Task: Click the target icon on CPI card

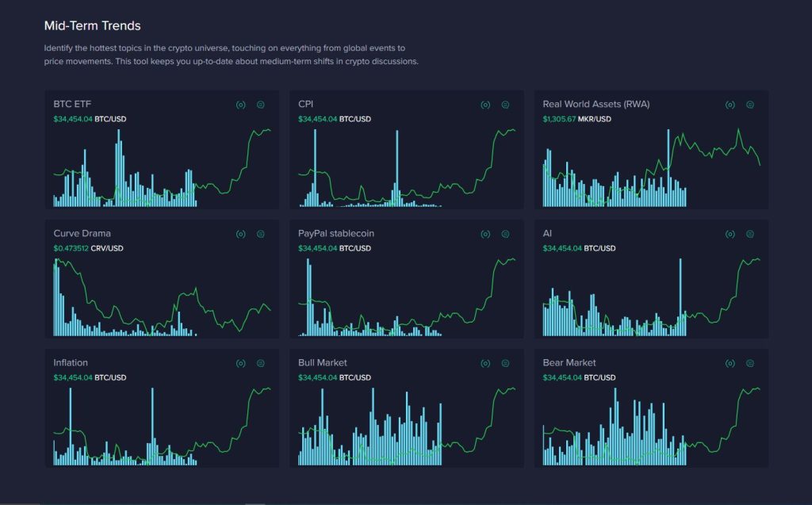Action: click(x=485, y=104)
